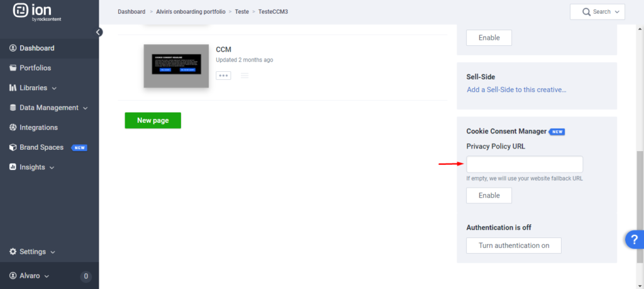Click Add a Sell-Side to this creative link
644x289 pixels.
pos(516,90)
